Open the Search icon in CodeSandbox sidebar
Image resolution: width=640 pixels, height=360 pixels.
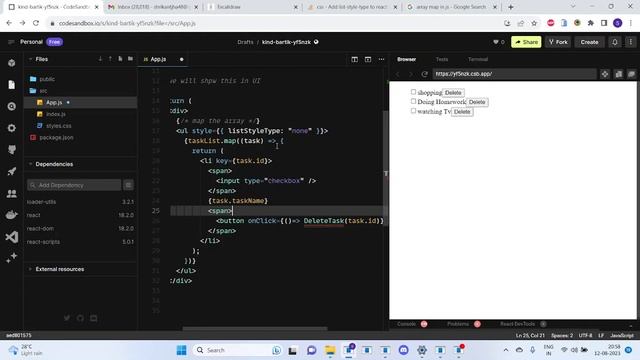click(x=11, y=106)
